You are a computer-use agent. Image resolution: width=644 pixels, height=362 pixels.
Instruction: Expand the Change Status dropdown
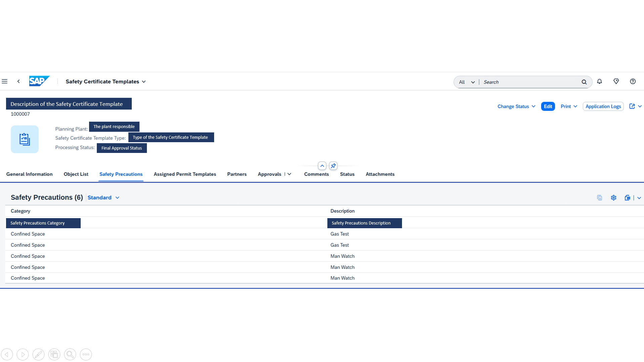click(516, 106)
